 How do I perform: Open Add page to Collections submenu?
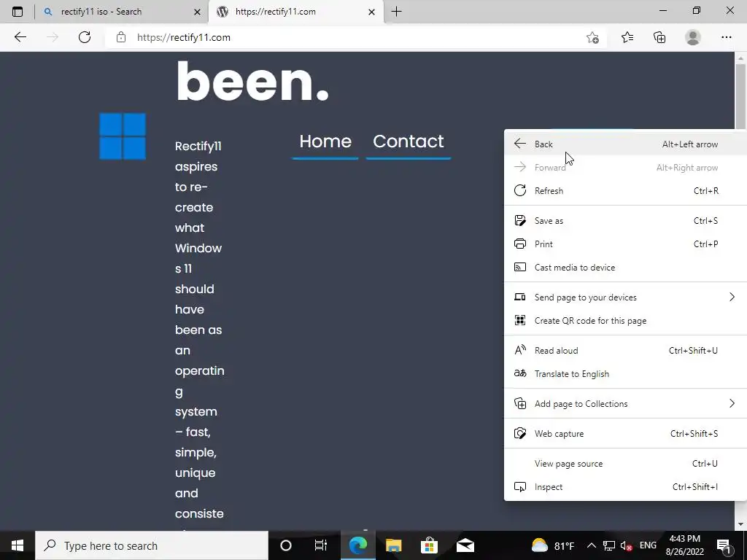(x=625, y=404)
